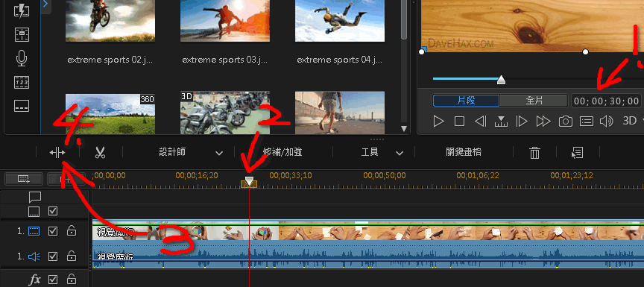Click the 關鍵畫格 keyframe button

(x=464, y=152)
